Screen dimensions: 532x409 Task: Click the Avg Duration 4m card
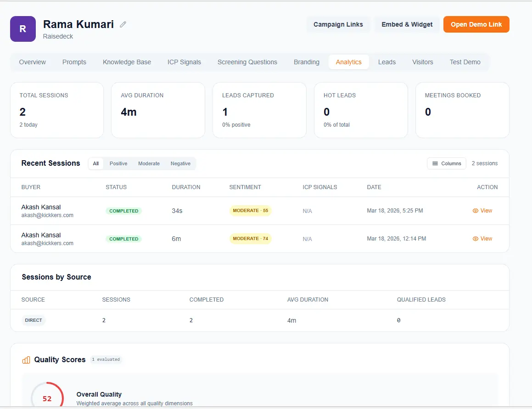click(x=158, y=110)
